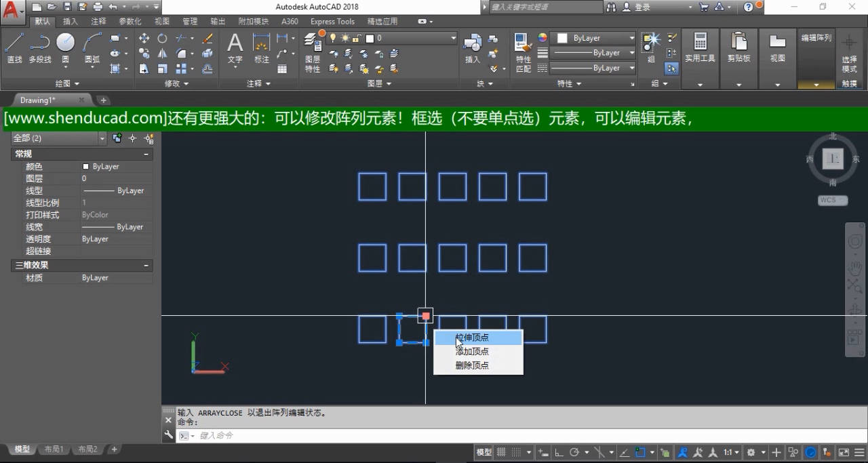Click the WCS coordinate system button

(833, 201)
